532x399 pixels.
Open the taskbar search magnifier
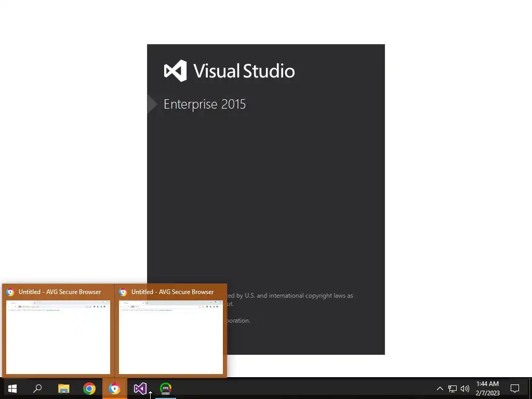coord(37,388)
